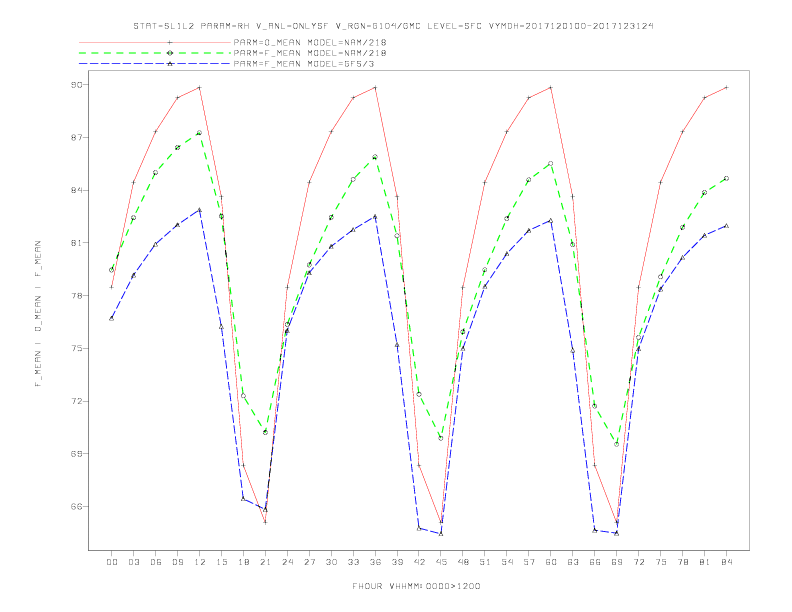Screen dimensions: 792x612
Task: Click x-axis tick label 03
Action: (134, 562)
